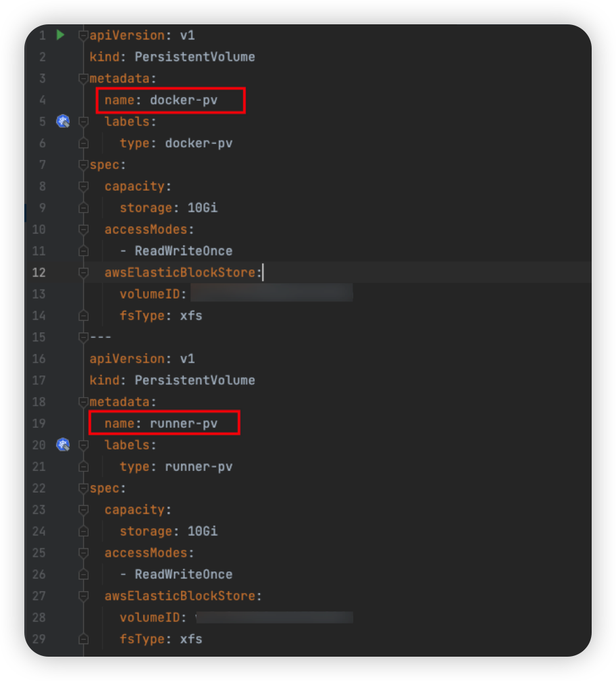Collapse the capacity block on line 23

[82, 509]
